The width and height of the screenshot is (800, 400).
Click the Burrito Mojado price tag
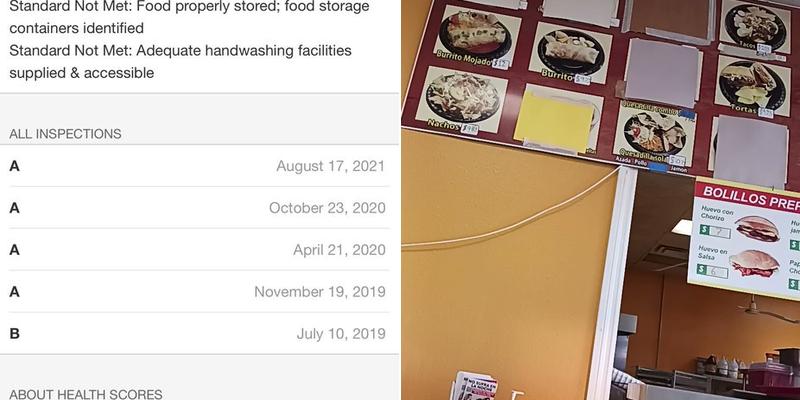pyautogui.click(x=501, y=64)
